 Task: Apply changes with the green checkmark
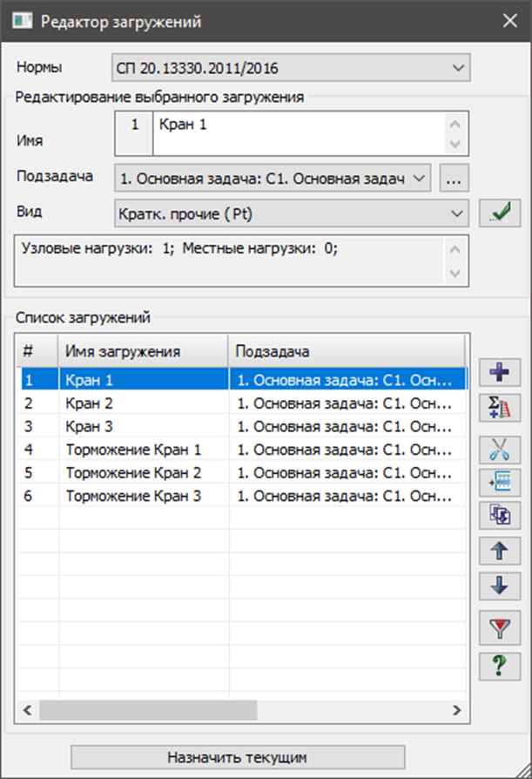coord(499,213)
